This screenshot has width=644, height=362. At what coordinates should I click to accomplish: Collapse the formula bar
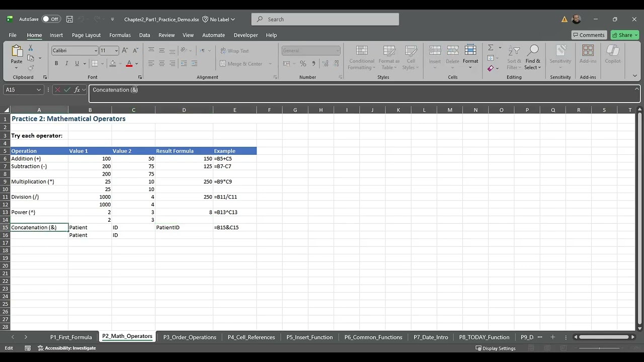(x=636, y=89)
